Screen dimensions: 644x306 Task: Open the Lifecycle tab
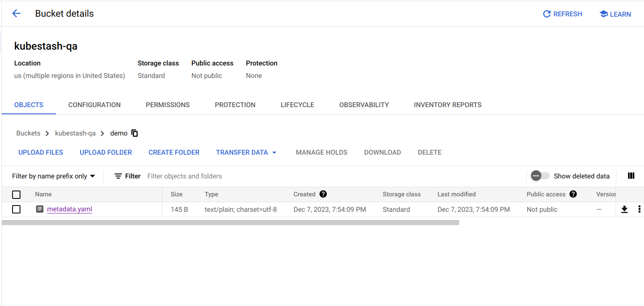point(297,105)
